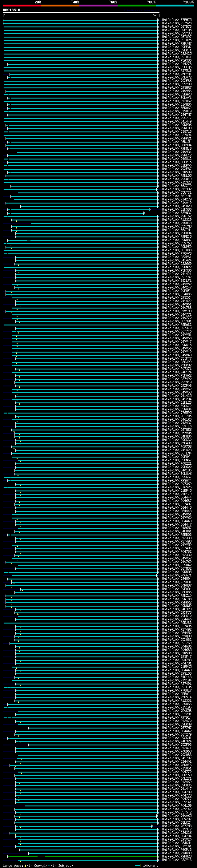Click hit label UniRef100_Q9ZP08
The height and width of the screenshot is (868, 197).
click(x=176, y=386)
